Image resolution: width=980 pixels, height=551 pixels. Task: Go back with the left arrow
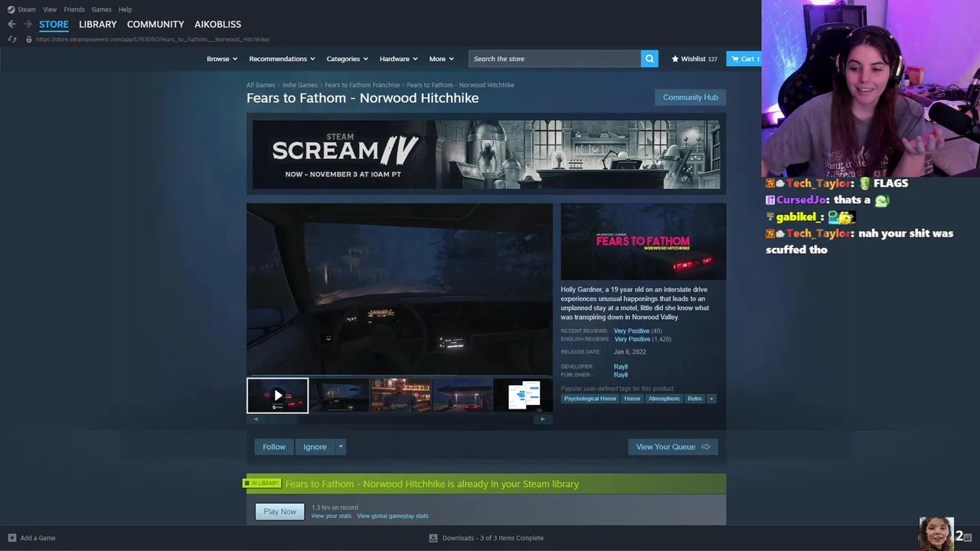click(11, 24)
